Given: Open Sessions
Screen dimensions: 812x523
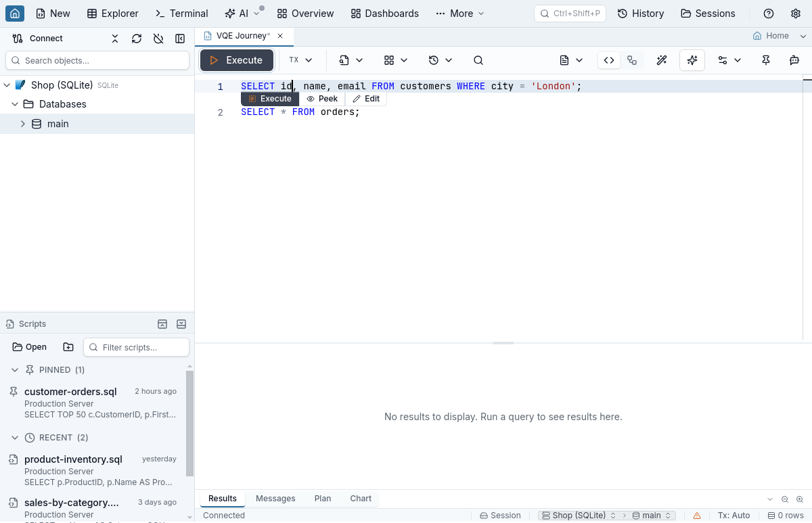Looking at the screenshot, I should coord(708,14).
